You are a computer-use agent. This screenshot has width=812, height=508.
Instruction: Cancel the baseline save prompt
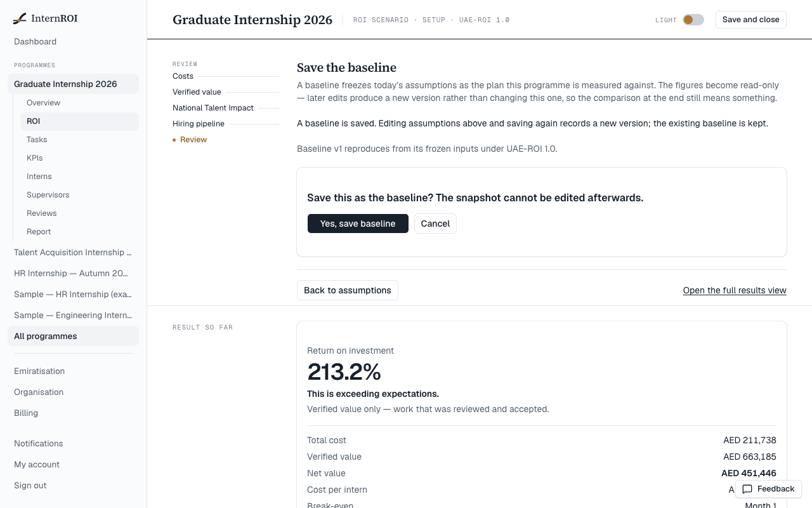435,224
